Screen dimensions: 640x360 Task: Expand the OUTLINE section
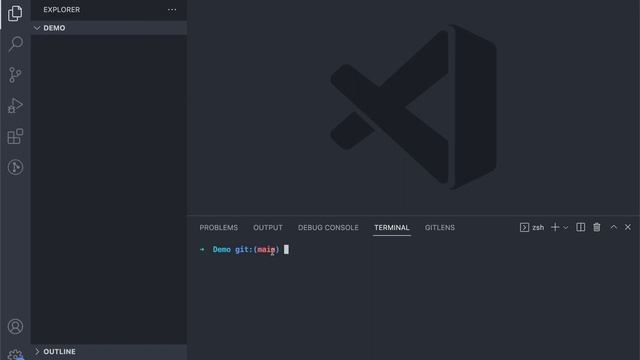[109, 351]
